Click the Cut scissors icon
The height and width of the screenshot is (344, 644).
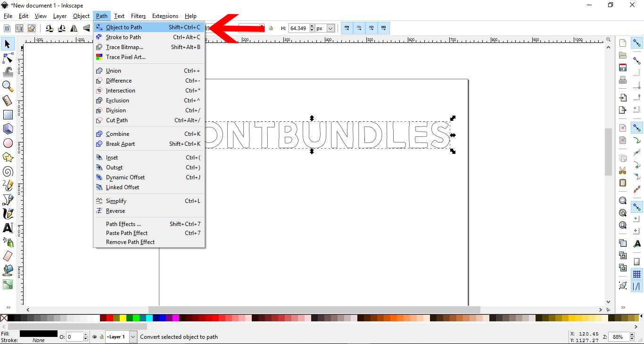pos(623,170)
